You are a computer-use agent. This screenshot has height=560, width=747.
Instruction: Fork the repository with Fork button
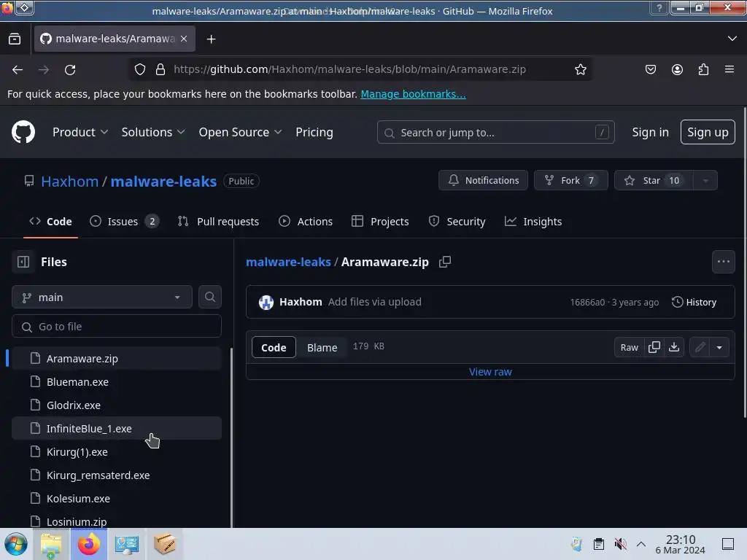point(570,180)
